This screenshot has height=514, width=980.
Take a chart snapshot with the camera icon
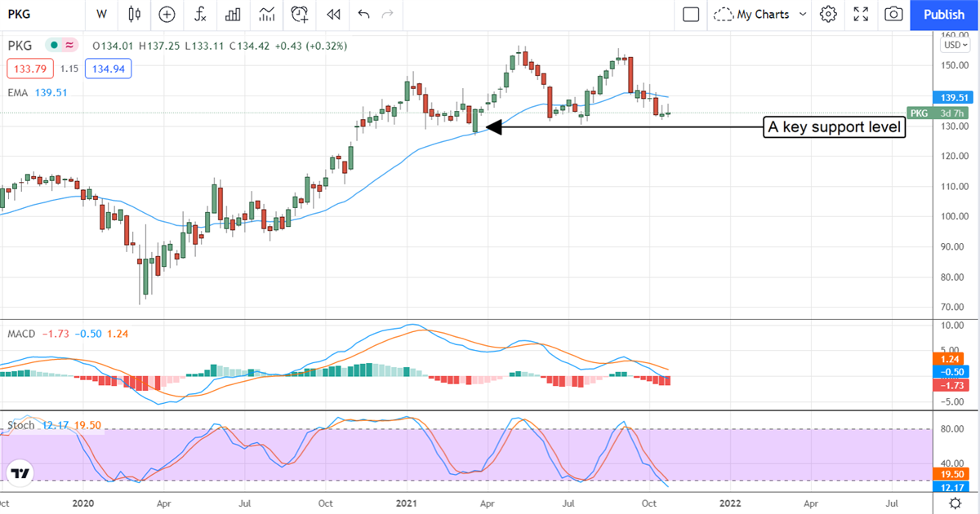(894, 14)
